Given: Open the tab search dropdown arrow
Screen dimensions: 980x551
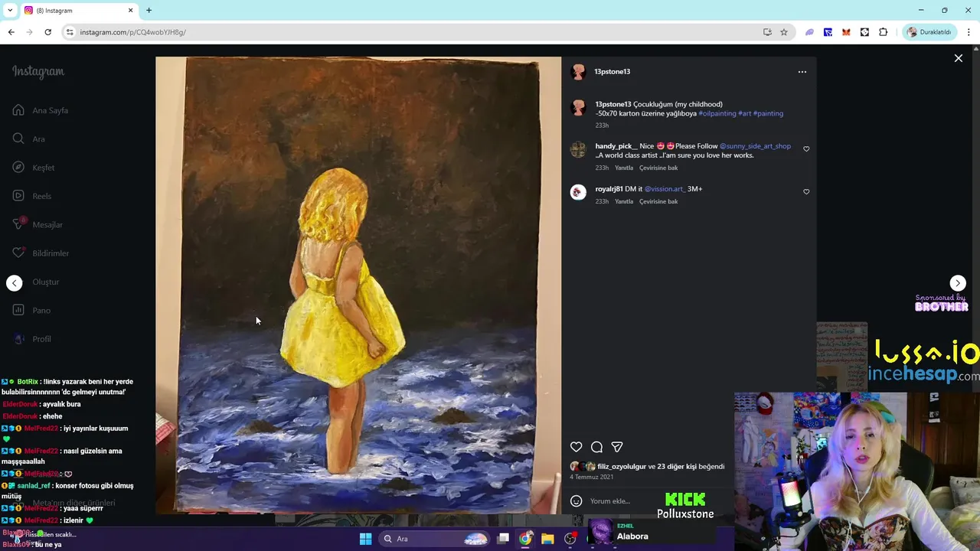Looking at the screenshot, I should click(10, 11).
